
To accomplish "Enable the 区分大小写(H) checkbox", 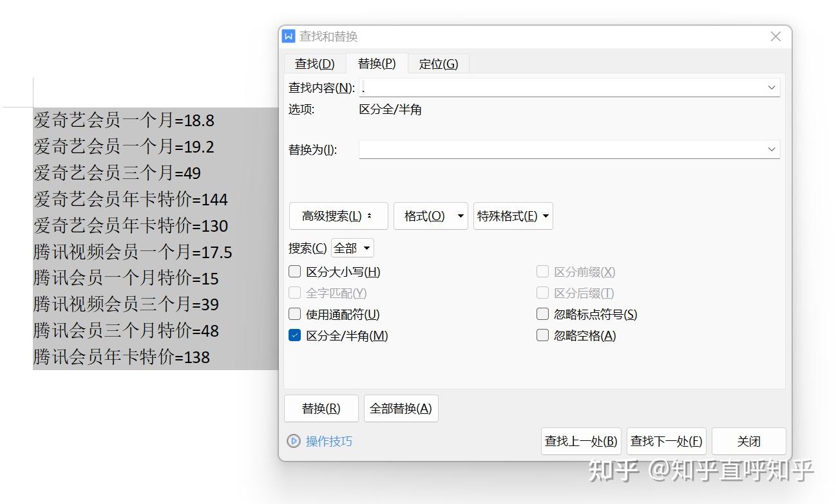I will (x=295, y=272).
